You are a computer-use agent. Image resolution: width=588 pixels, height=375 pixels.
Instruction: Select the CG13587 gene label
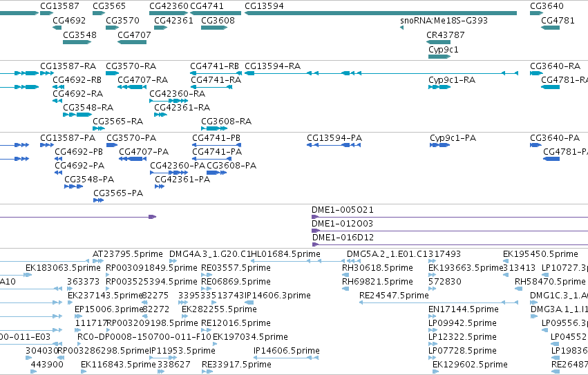tap(59, 6)
